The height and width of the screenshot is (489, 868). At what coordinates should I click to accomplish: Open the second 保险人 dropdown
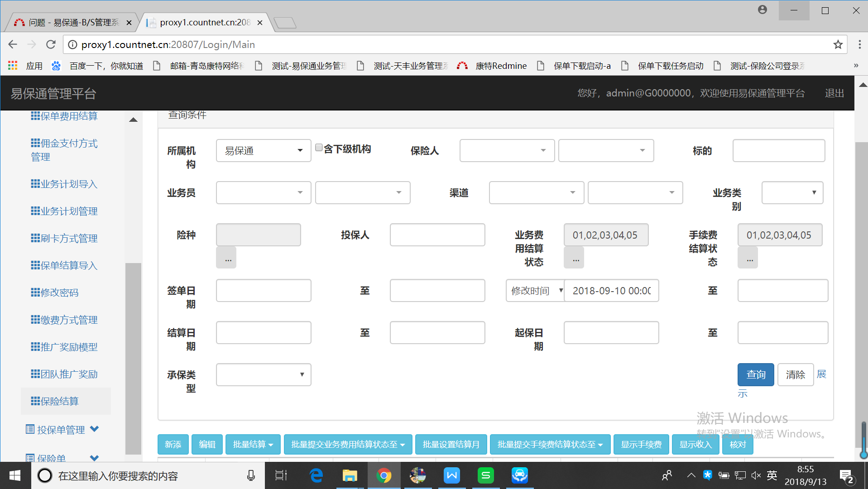tap(606, 151)
